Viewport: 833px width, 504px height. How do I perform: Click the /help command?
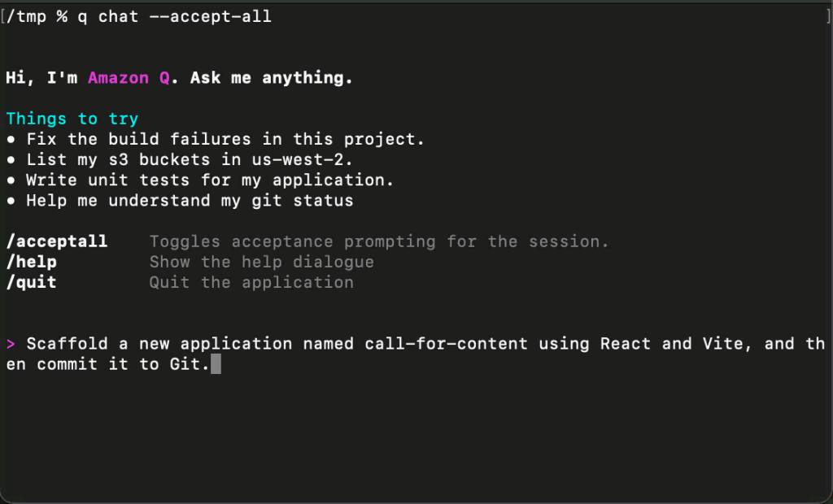pos(32,263)
